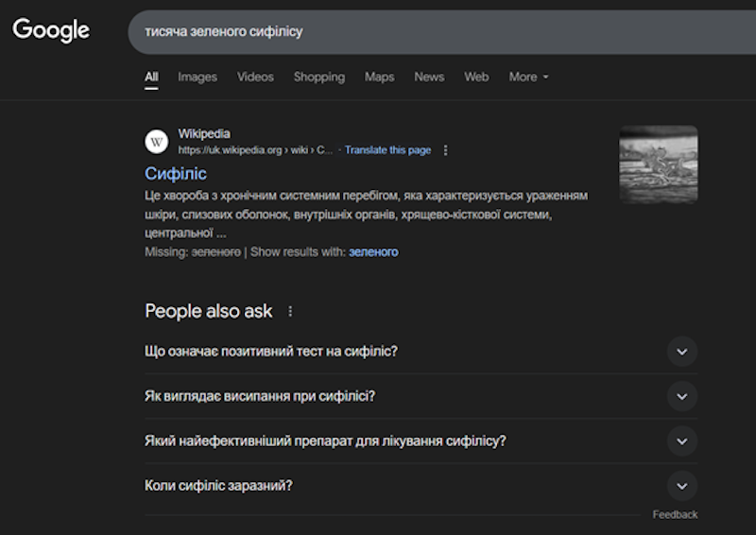This screenshot has width=756, height=535.
Task: Click the search query input field
Action: pyautogui.click(x=441, y=32)
